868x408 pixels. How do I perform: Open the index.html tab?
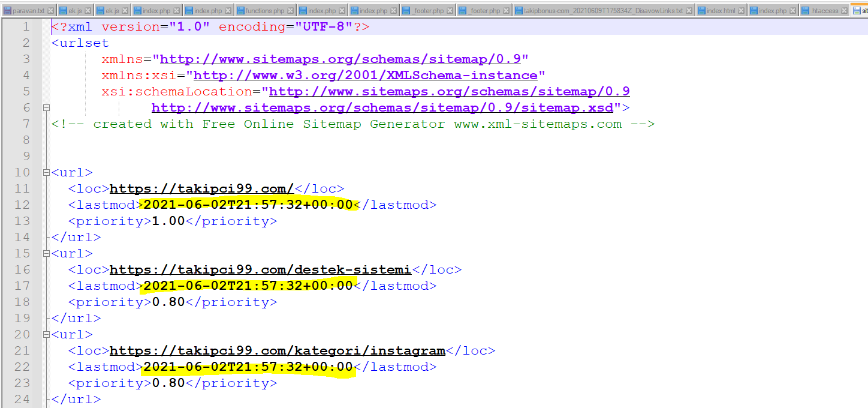tap(721, 11)
